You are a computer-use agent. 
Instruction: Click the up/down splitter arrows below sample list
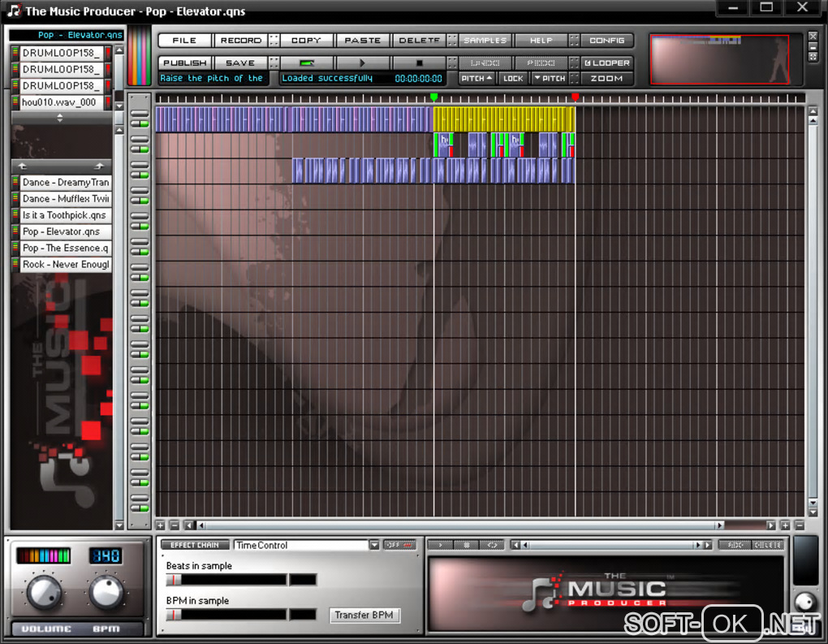tap(60, 118)
